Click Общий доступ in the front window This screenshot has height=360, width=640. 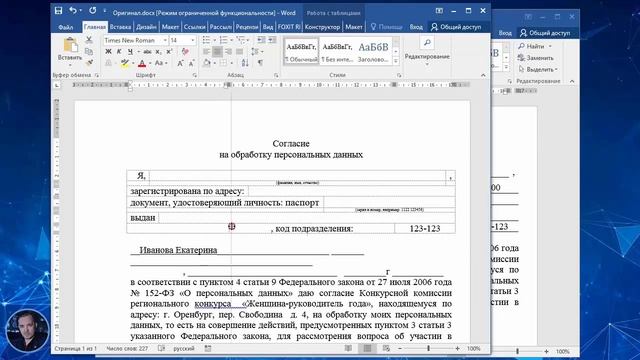[456, 27]
